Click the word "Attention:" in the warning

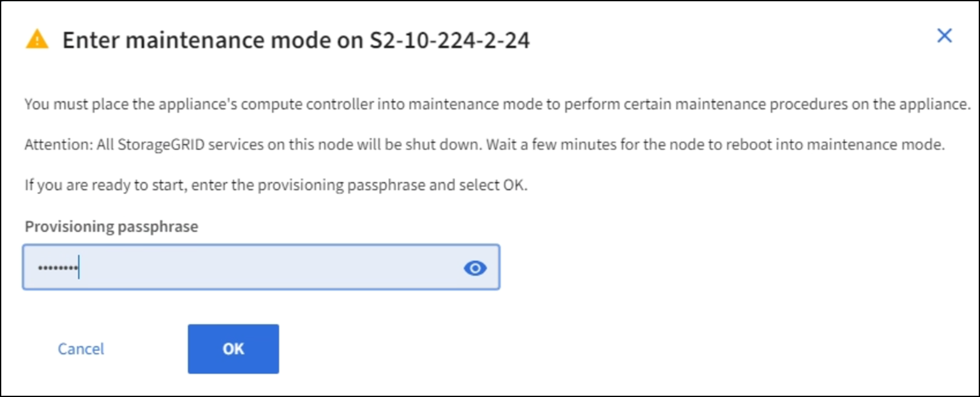click(x=51, y=146)
